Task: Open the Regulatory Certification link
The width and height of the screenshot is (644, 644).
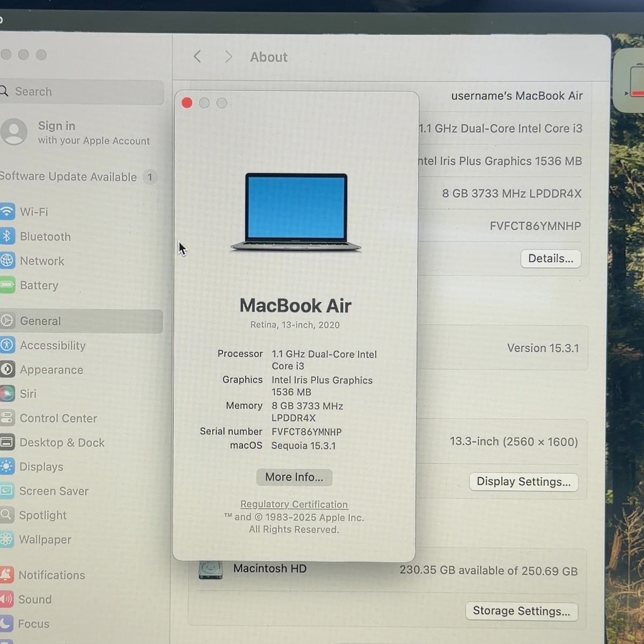Action: [x=294, y=504]
